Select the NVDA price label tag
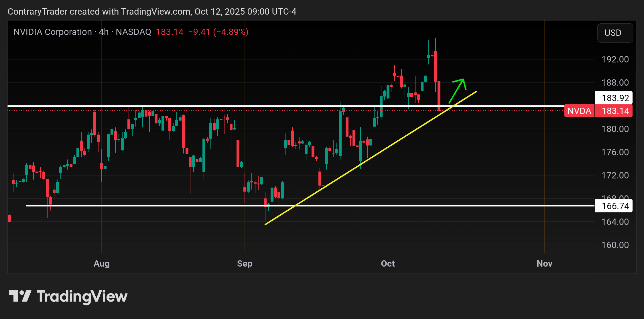 point(579,111)
